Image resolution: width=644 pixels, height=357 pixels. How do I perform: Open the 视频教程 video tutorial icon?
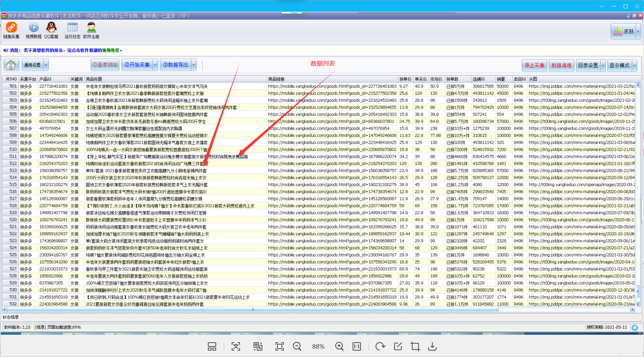click(34, 30)
